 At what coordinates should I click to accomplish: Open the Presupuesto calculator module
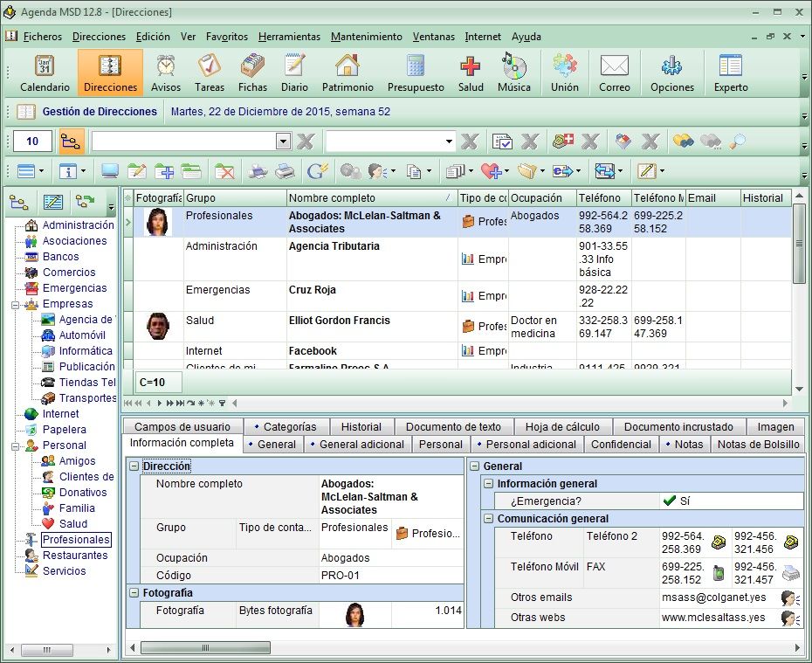click(416, 73)
